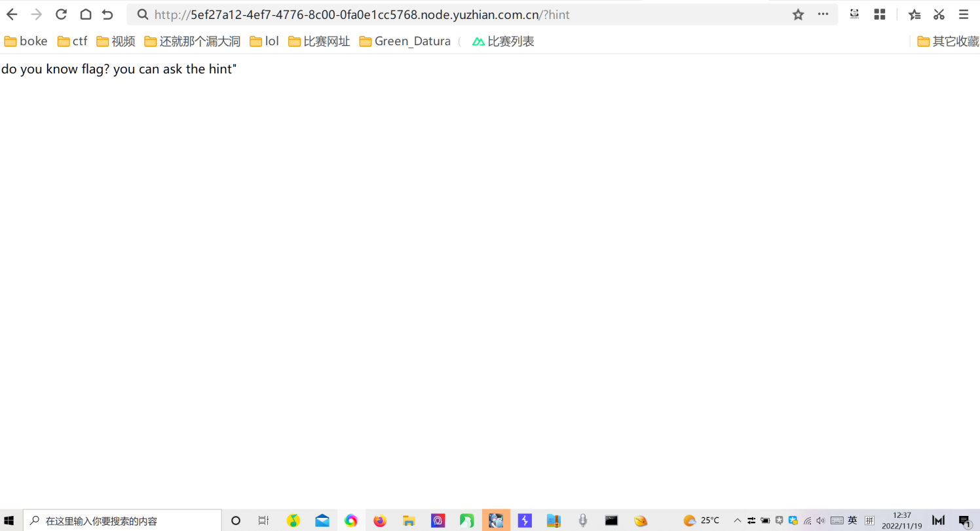Click inside the taskbar search box
980x531 pixels.
pyautogui.click(x=124, y=520)
